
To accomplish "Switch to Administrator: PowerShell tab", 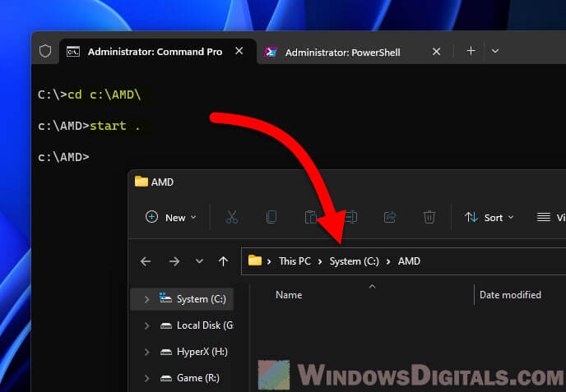I will [342, 53].
